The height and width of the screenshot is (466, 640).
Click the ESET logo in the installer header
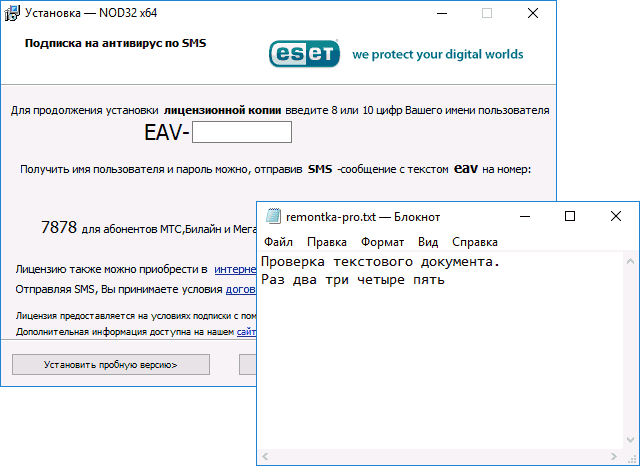pos(303,54)
